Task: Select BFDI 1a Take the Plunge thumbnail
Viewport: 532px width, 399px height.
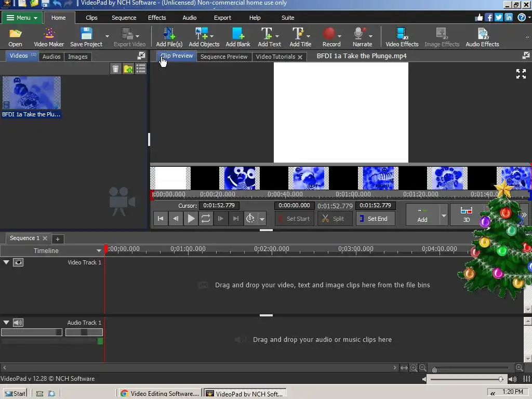Action: coord(32,93)
